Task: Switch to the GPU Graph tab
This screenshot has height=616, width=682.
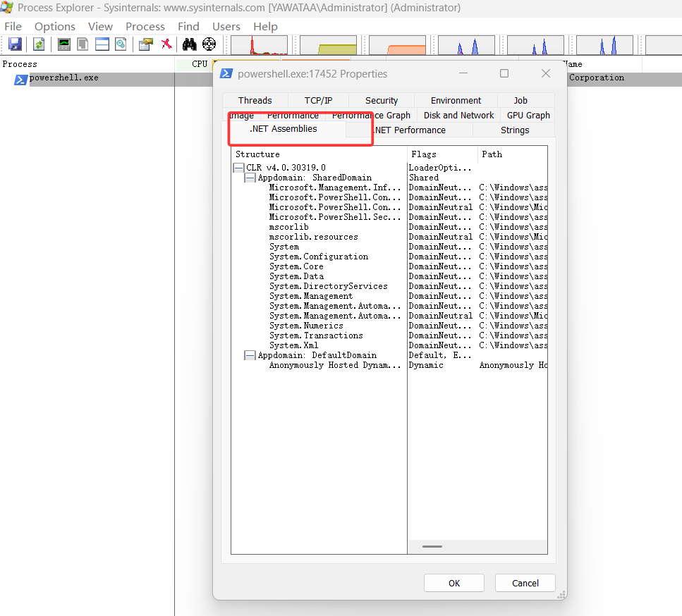Action: click(x=528, y=115)
